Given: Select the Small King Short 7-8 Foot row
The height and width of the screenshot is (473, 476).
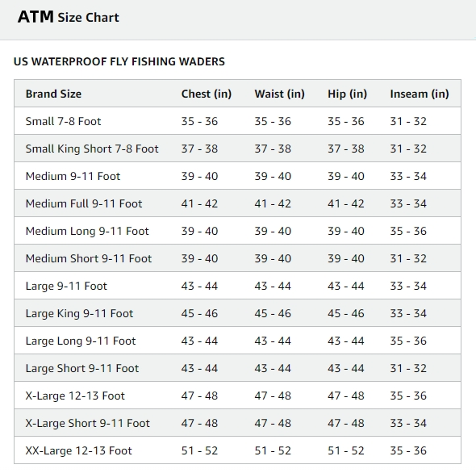Looking at the screenshot, I should pos(237,149).
